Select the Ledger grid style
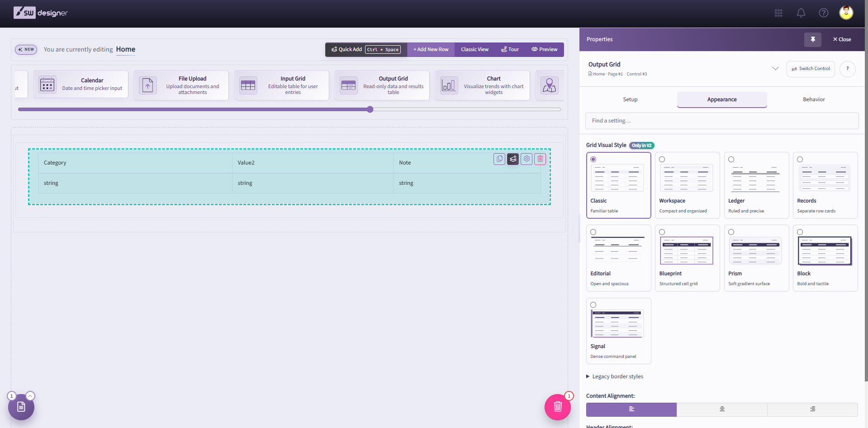Screen dimensions: 868x428 (756, 185)
